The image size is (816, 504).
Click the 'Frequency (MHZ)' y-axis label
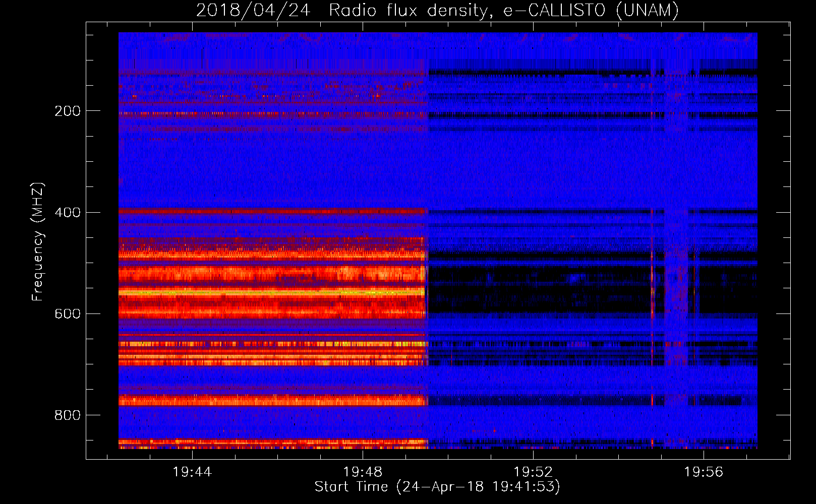37,242
